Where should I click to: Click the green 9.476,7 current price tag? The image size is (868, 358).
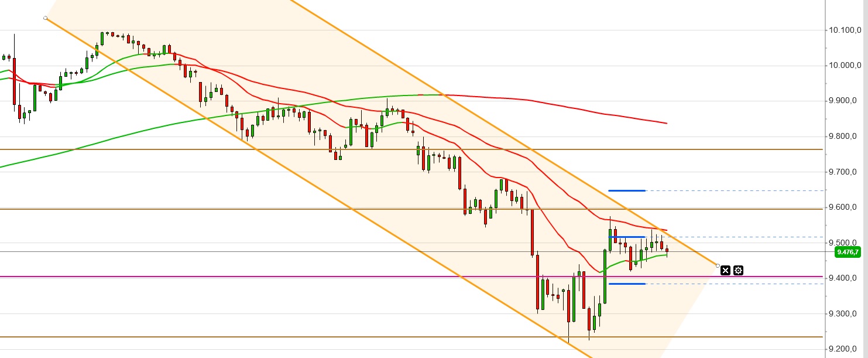(x=848, y=252)
